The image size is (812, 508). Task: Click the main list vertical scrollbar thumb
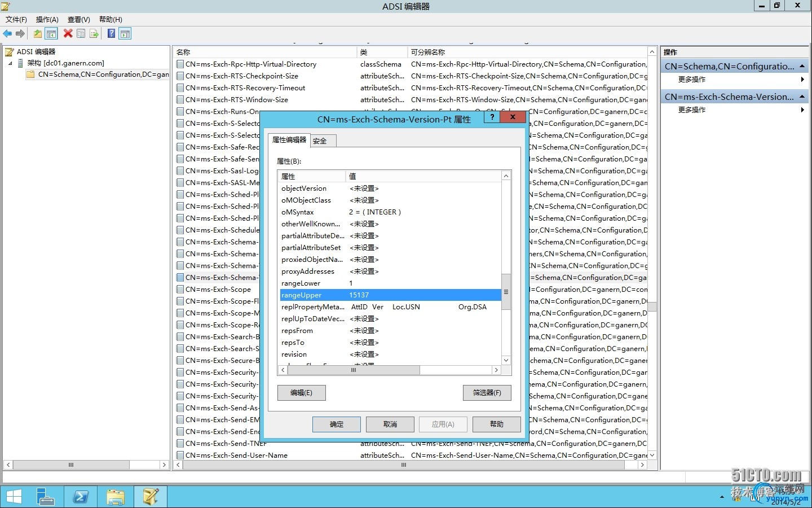(x=652, y=307)
